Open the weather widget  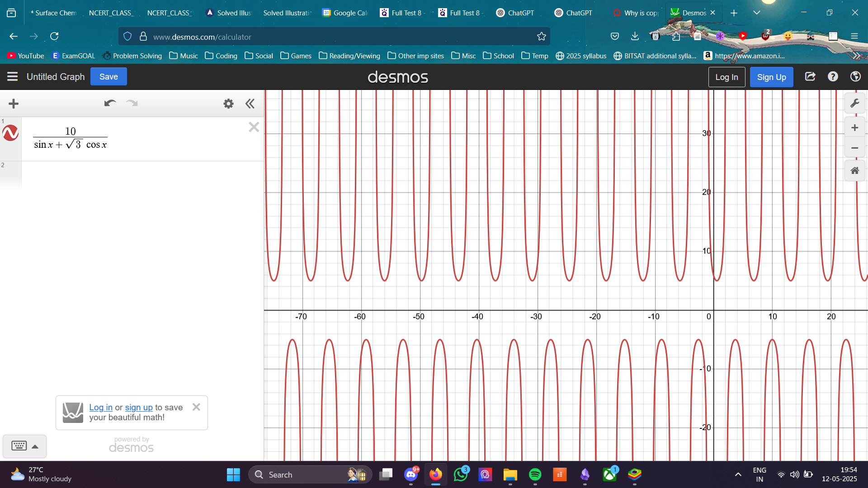click(x=41, y=474)
